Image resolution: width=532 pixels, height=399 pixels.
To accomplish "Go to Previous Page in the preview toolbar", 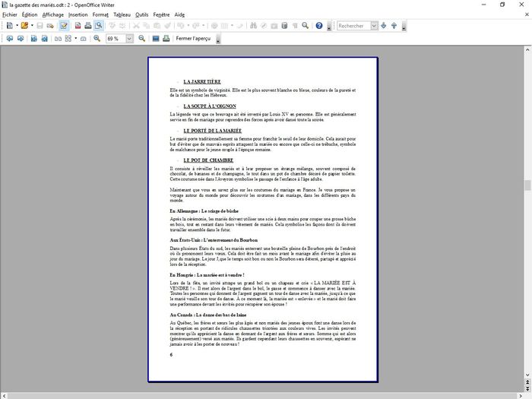I will click(10, 38).
